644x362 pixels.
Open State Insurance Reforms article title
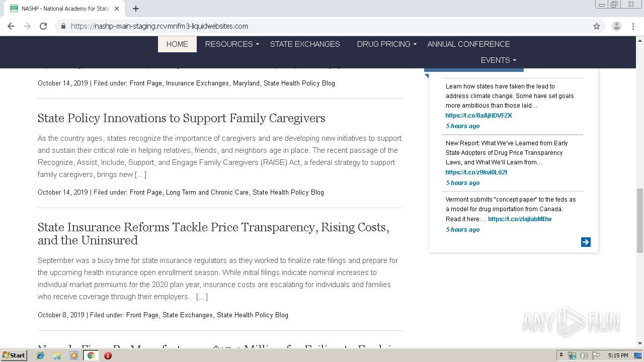pos(213,234)
